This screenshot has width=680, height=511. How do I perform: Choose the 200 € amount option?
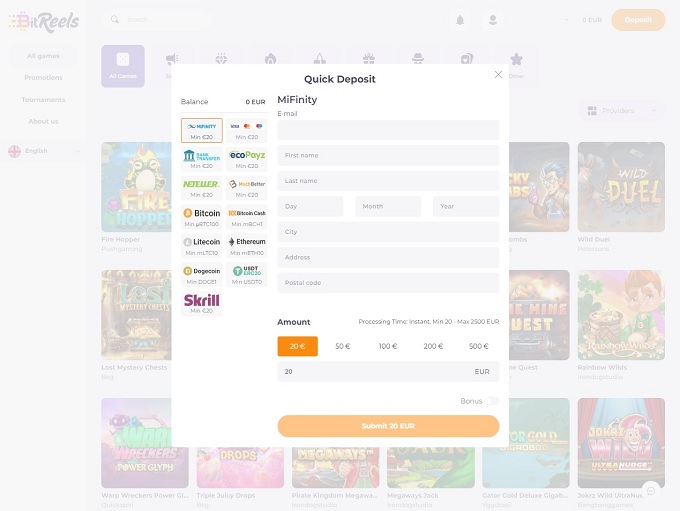pos(433,346)
